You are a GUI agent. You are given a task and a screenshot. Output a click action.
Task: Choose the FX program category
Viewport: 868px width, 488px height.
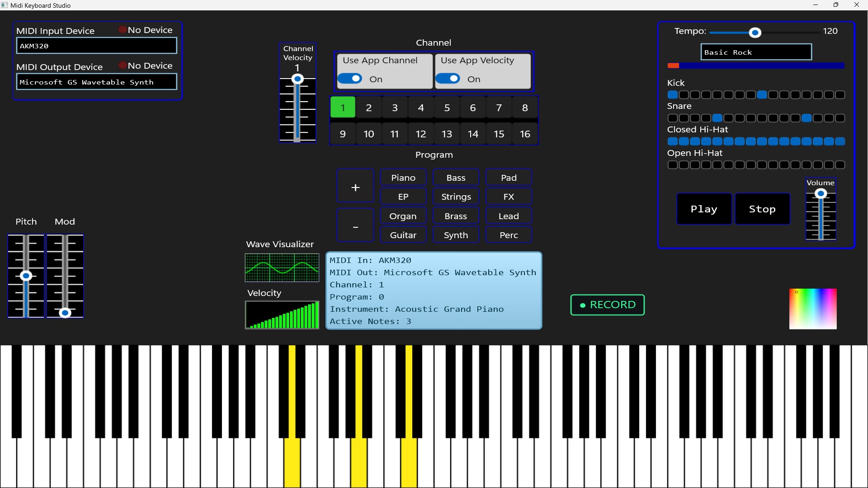click(x=509, y=197)
